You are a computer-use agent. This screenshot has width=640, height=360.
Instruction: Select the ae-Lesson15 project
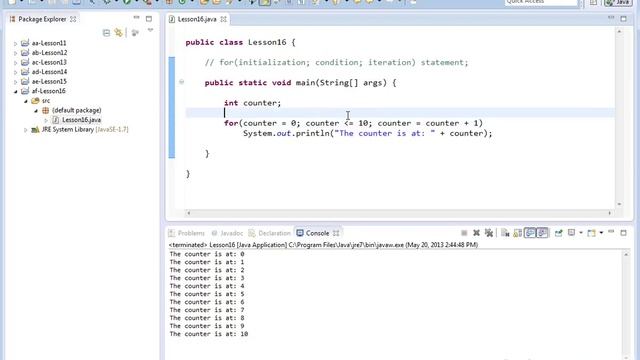(x=49, y=81)
